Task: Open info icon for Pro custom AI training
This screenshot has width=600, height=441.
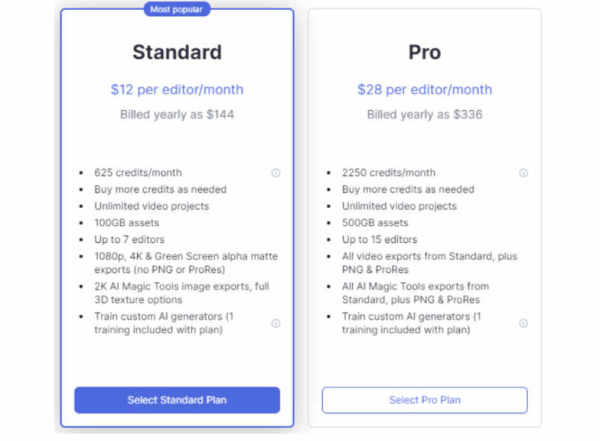Action: (523, 323)
